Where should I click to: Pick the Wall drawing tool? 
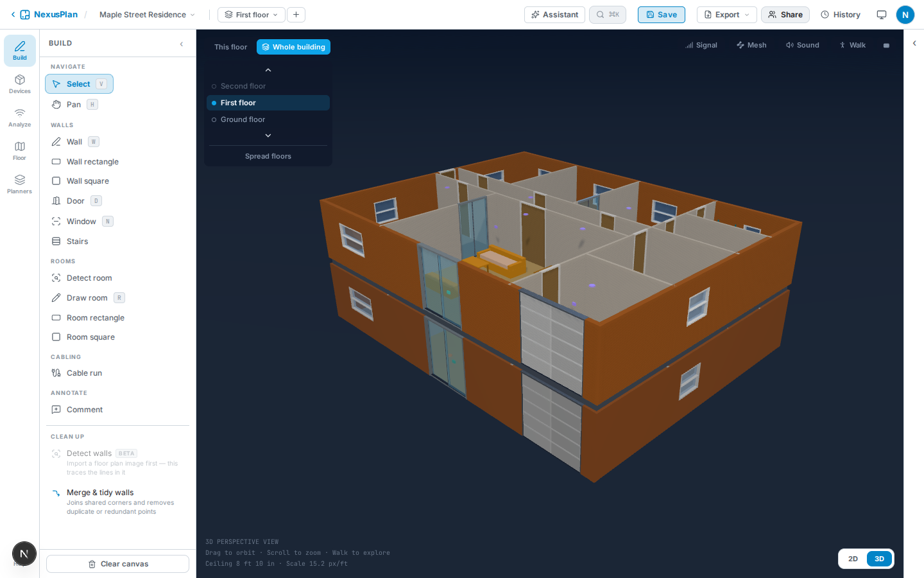[x=75, y=142]
